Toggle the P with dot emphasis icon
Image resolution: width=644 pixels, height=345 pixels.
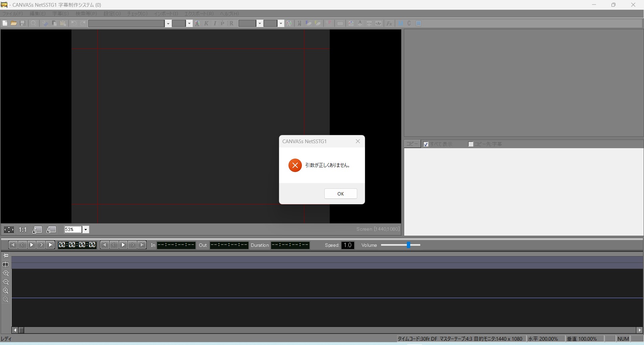223,23
